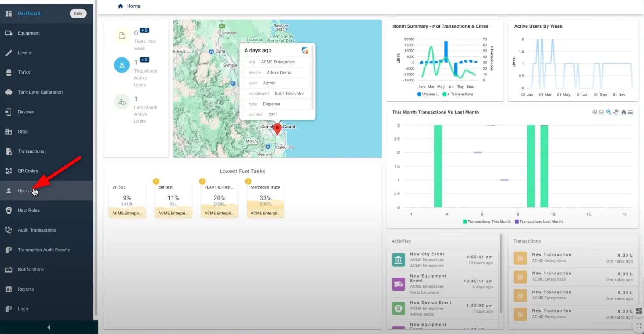
Task: Click the Sunshine Coast map area
Action: pyautogui.click(x=278, y=127)
